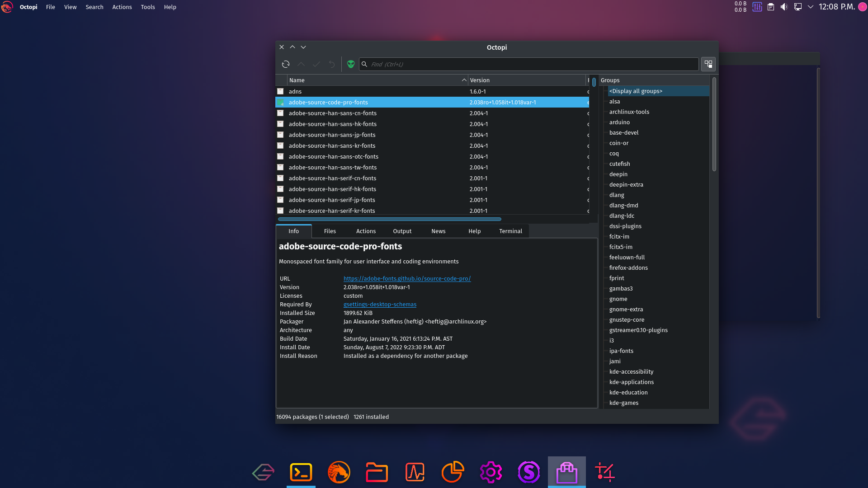This screenshot has width=868, height=488.
Task: Click the green alien AUR tool icon
Action: tap(351, 64)
